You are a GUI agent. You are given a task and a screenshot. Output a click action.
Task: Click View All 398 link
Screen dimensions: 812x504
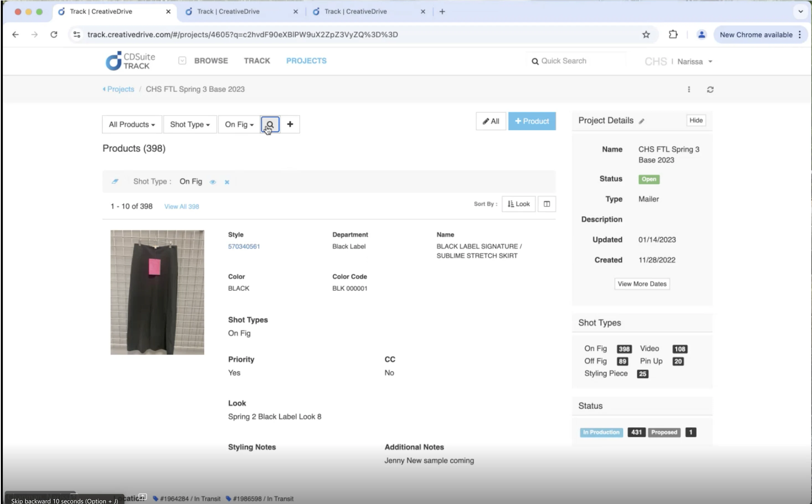(182, 207)
